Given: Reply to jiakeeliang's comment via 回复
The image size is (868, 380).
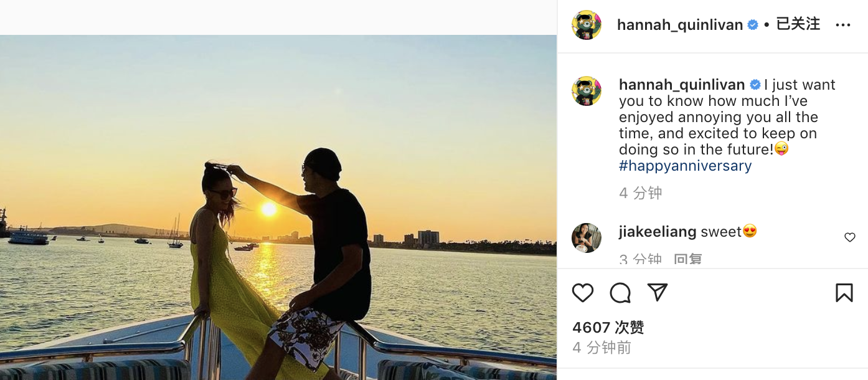Looking at the screenshot, I should click(x=688, y=260).
